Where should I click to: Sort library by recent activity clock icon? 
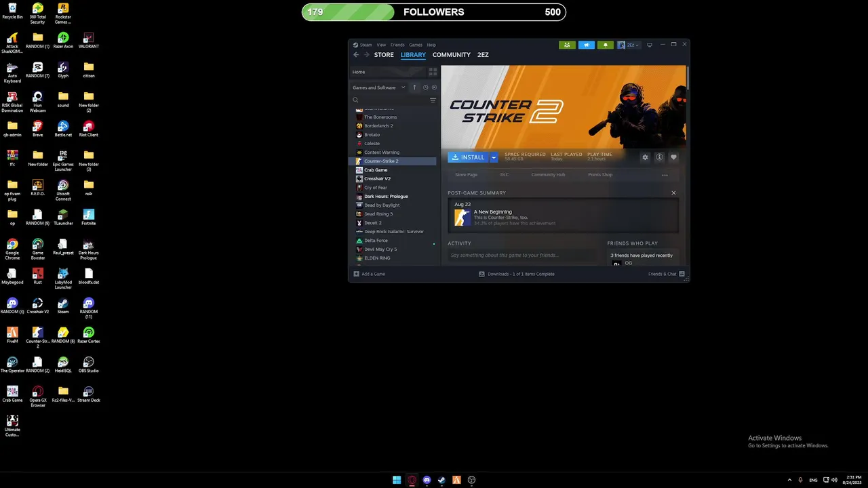tap(425, 87)
